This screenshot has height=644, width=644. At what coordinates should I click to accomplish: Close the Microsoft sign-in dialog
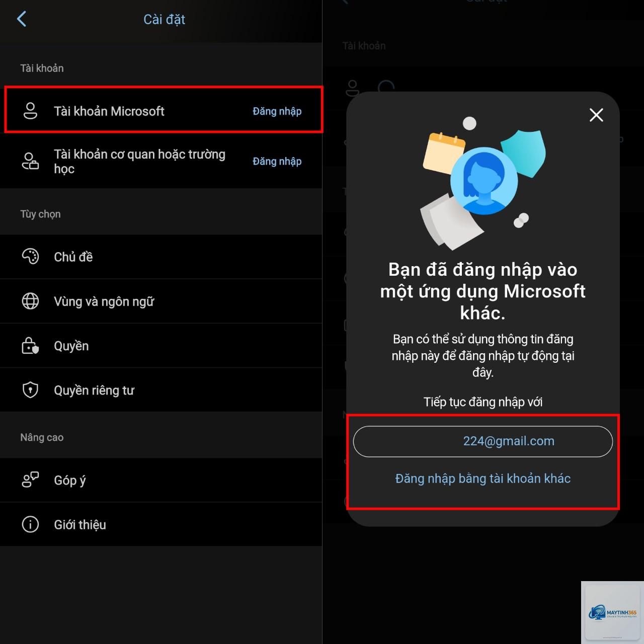[596, 115]
